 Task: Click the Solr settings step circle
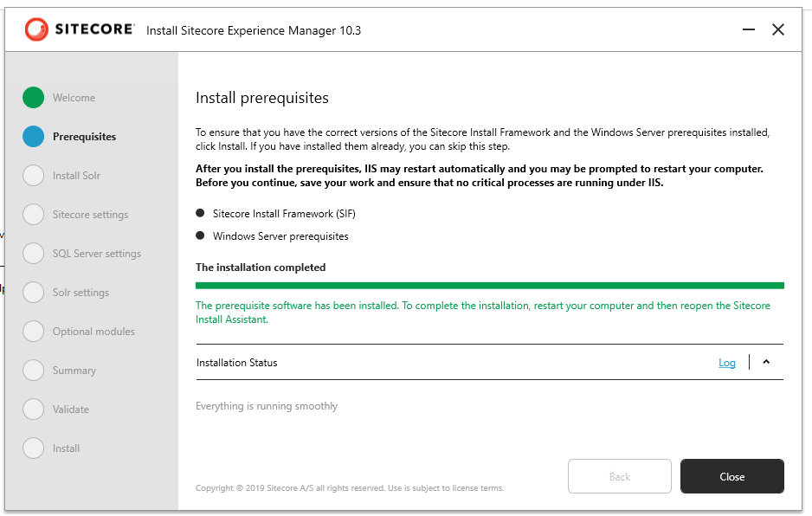[33, 293]
